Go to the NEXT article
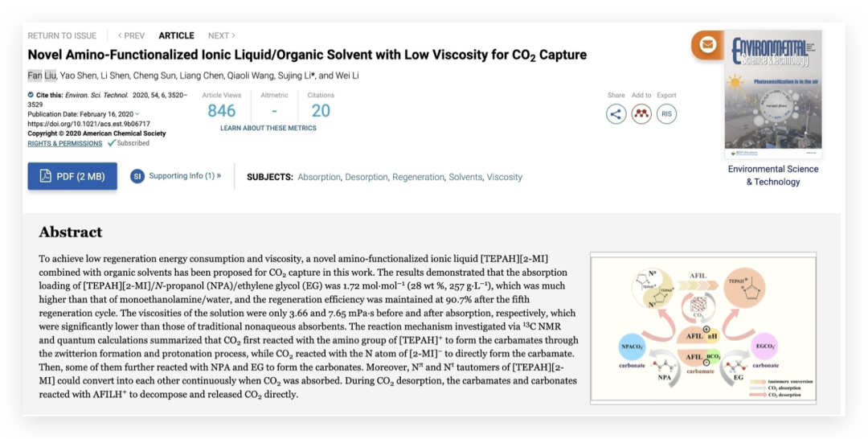 221,35
